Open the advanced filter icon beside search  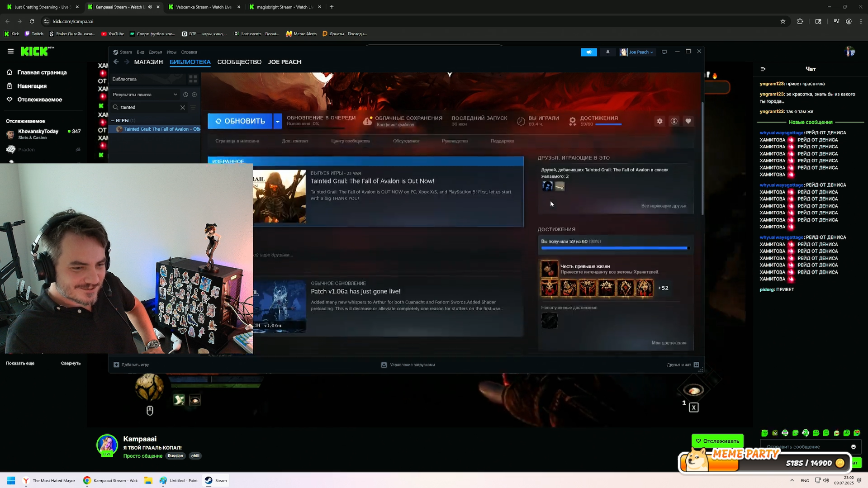pyautogui.click(x=193, y=108)
